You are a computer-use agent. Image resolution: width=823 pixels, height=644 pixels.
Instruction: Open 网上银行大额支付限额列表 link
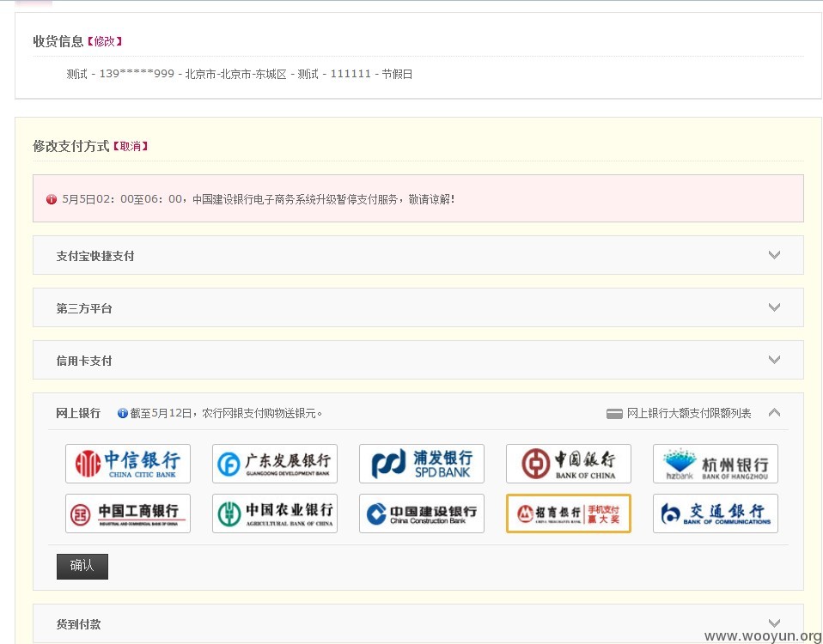coord(689,413)
